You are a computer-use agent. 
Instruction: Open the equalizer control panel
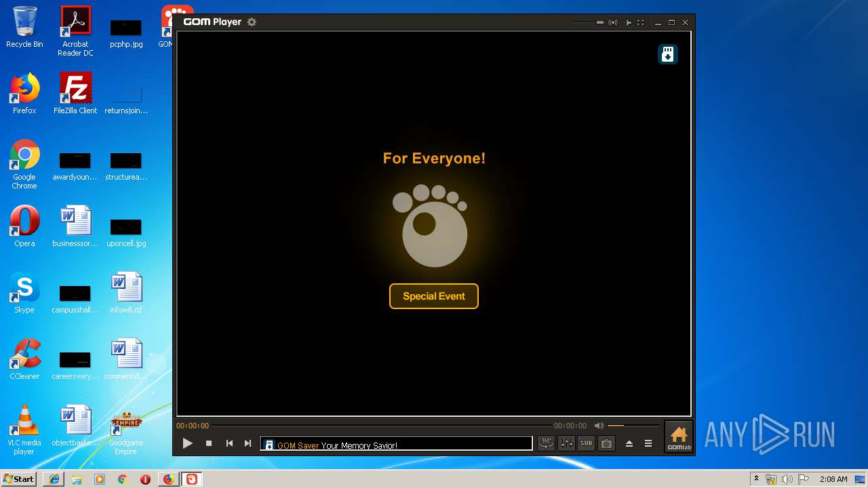(x=566, y=443)
